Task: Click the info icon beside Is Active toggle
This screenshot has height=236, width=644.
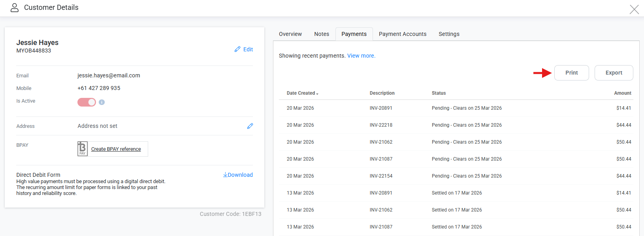Action: click(x=102, y=102)
